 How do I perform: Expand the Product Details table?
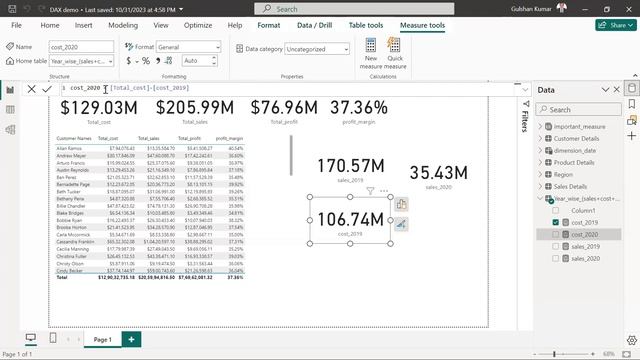[540, 162]
